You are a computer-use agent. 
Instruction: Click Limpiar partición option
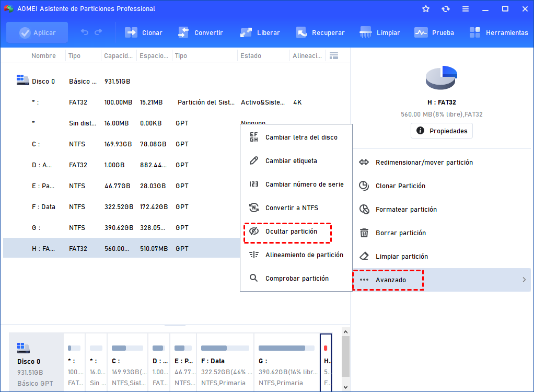[x=442, y=257]
